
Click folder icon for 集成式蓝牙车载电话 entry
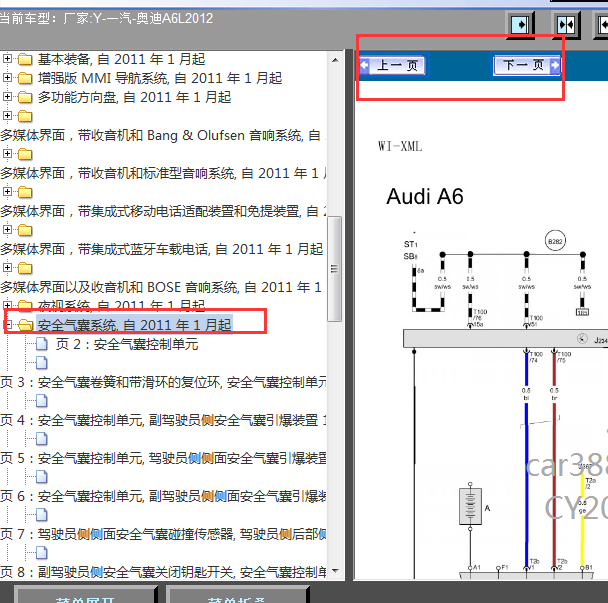click(25, 230)
